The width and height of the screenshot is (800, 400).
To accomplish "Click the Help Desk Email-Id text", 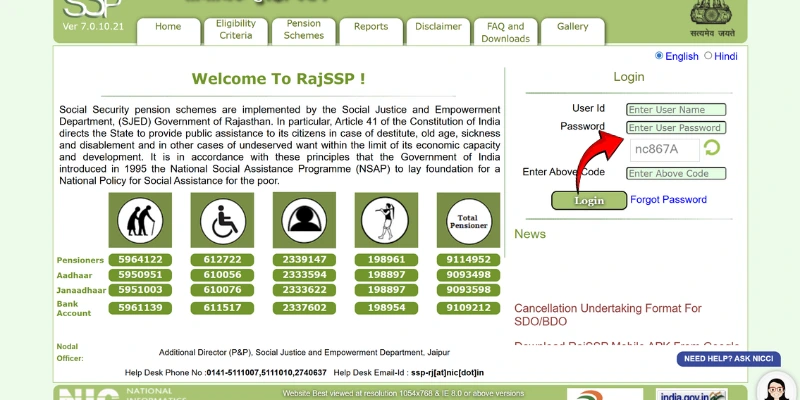I will tap(409, 373).
